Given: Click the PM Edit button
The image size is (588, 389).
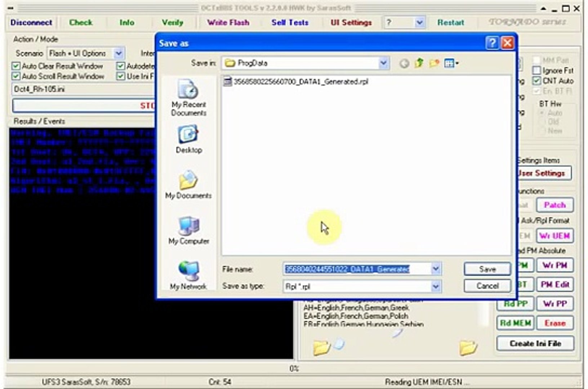Looking at the screenshot, I should (554, 285).
